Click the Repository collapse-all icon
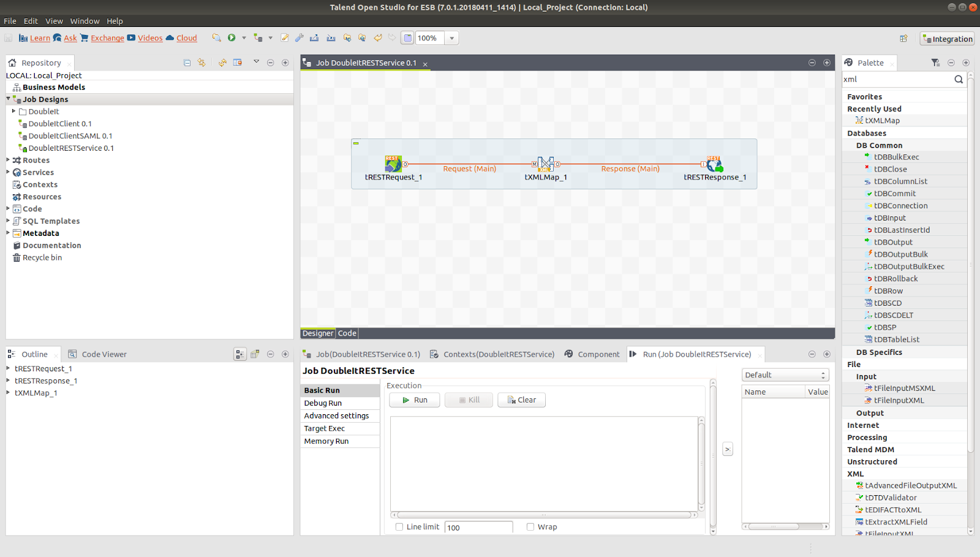Screen dimensions: 980x557 tap(187, 63)
